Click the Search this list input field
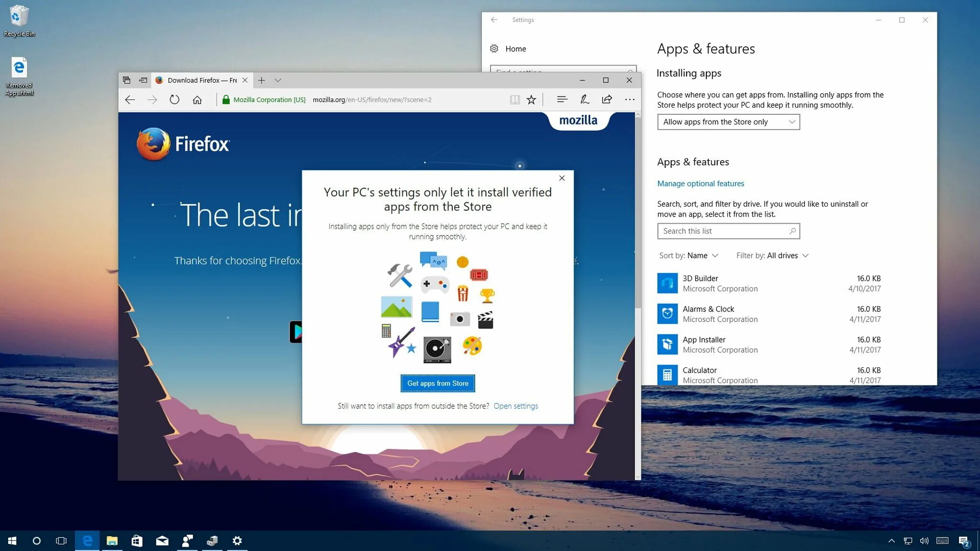The image size is (980, 551). click(728, 231)
